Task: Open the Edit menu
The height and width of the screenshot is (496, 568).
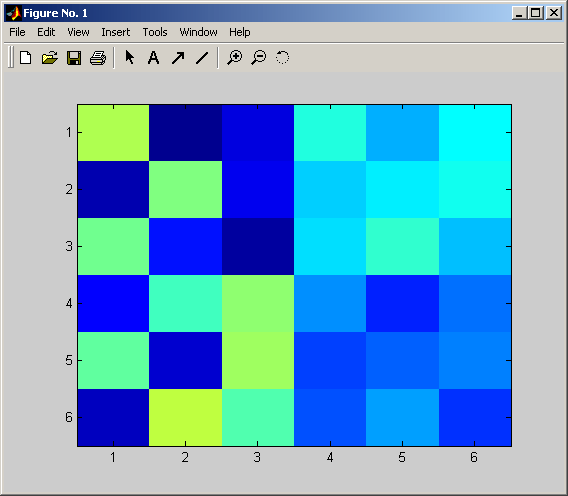Action: pyautogui.click(x=46, y=32)
